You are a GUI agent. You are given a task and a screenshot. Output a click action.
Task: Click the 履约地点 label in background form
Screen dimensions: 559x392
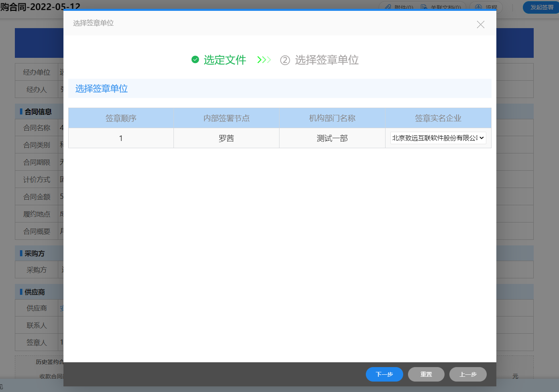tap(37, 214)
